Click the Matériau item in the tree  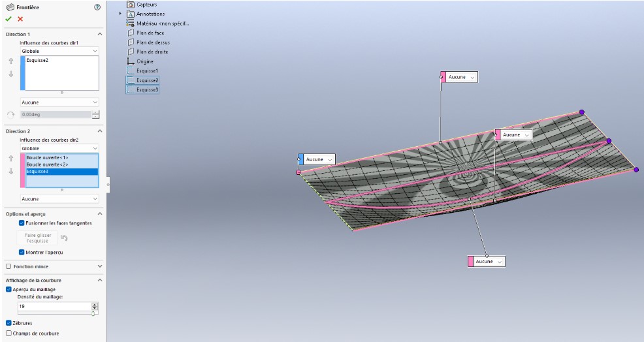tap(162, 23)
